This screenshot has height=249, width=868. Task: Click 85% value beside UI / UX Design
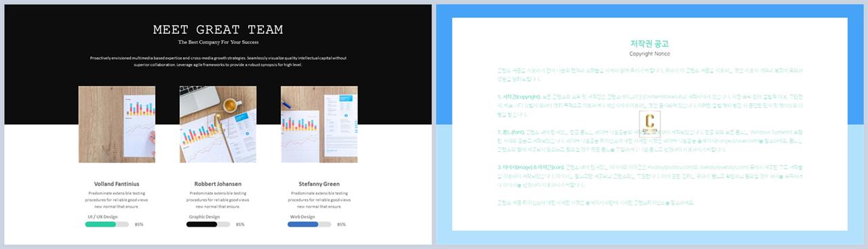click(139, 224)
